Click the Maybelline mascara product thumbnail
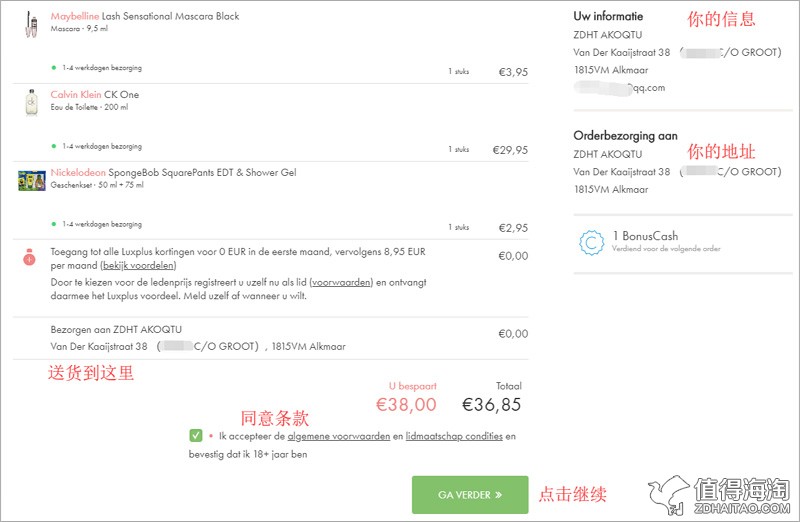Image resolution: width=800 pixels, height=522 pixels. coord(31,24)
